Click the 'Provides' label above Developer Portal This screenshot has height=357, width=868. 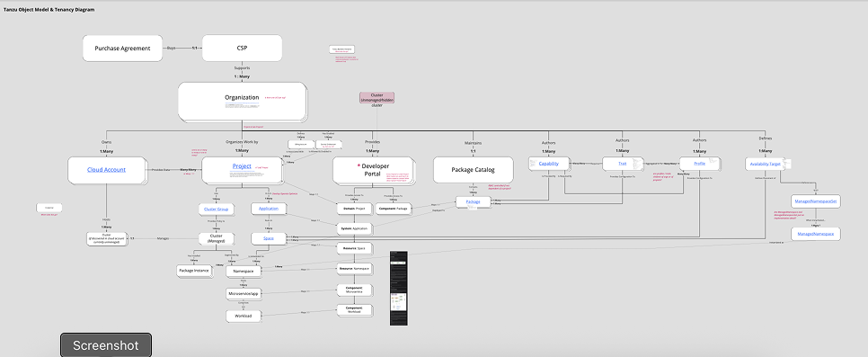[373, 142]
